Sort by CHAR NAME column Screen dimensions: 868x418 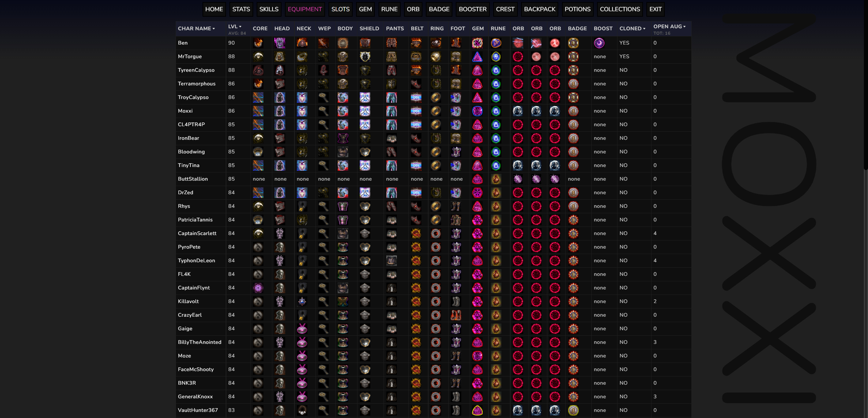coord(196,29)
